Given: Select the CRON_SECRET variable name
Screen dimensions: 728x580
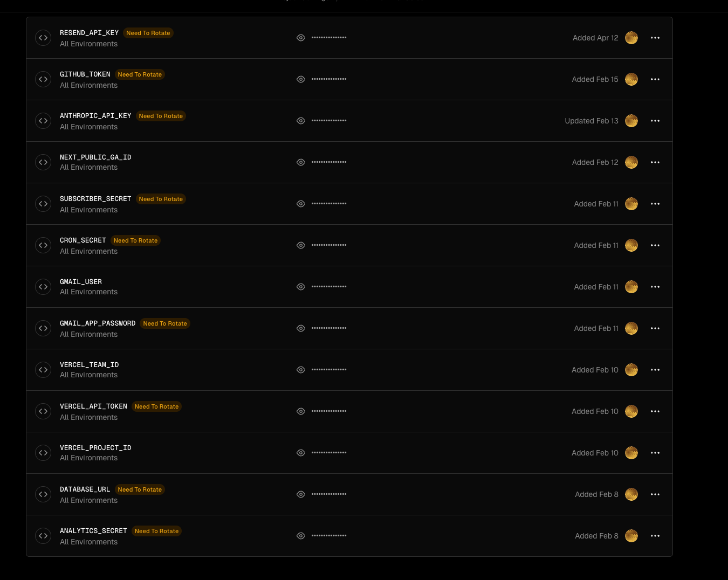Looking at the screenshot, I should (x=83, y=240).
